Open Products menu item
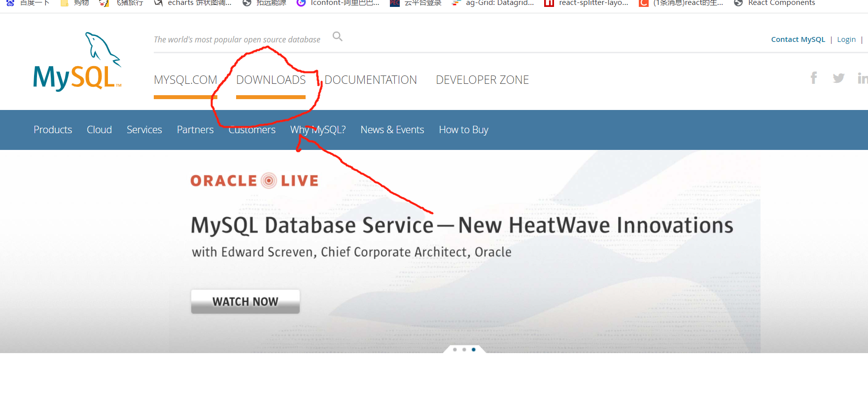The width and height of the screenshot is (868, 397). (53, 130)
